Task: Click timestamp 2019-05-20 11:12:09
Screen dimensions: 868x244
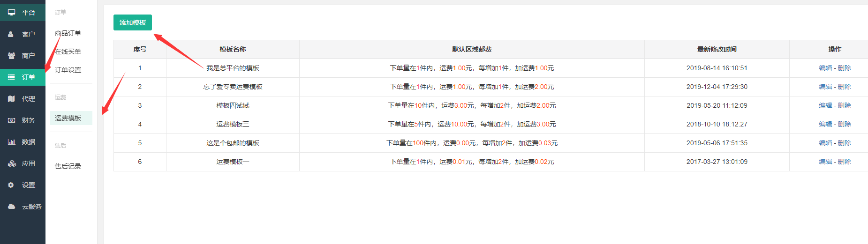Action: click(x=717, y=105)
